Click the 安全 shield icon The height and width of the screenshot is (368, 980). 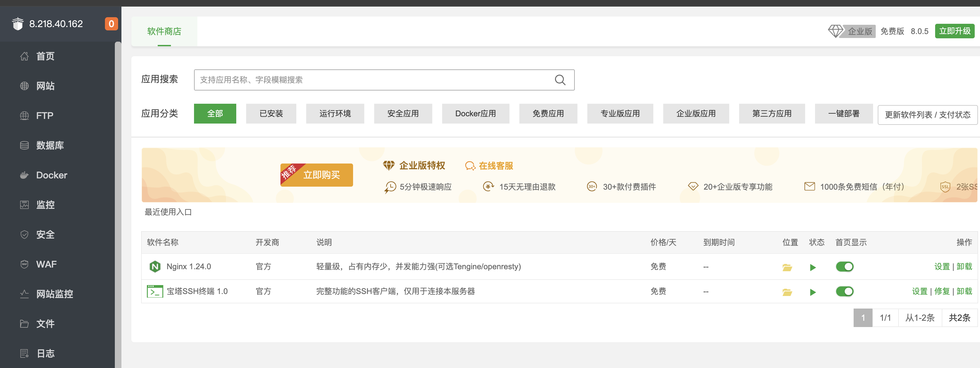[x=24, y=235]
